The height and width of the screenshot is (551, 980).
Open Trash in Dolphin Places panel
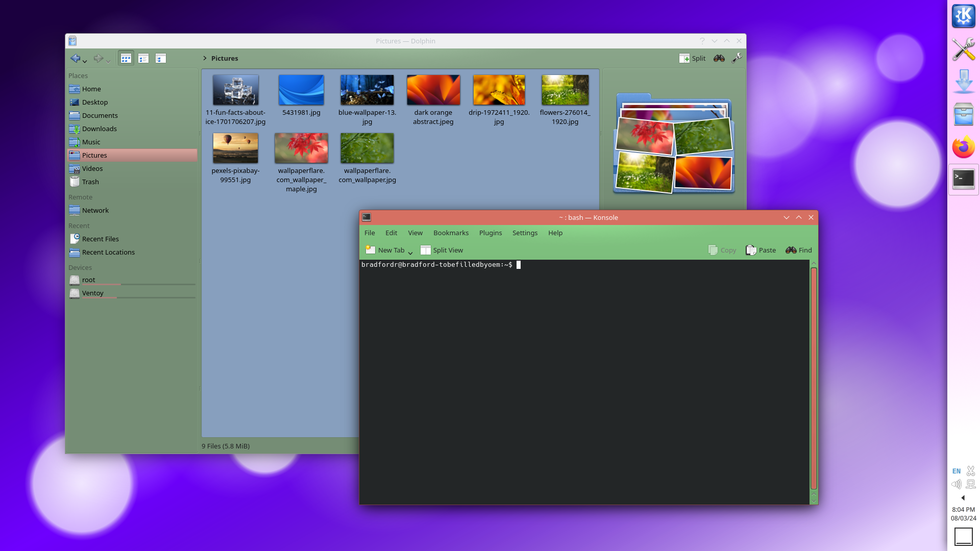[132, 182]
